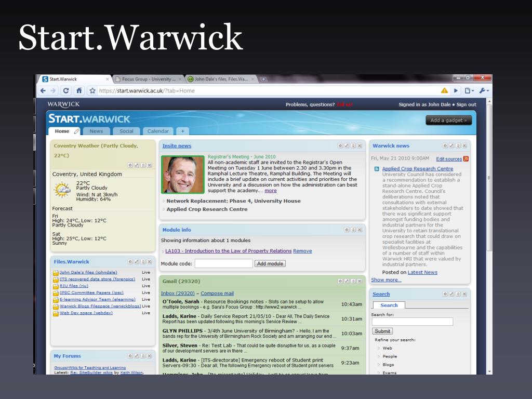532x399 pixels.
Task: Open settings gear on My Forums gadget
Action: click(x=130, y=356)
